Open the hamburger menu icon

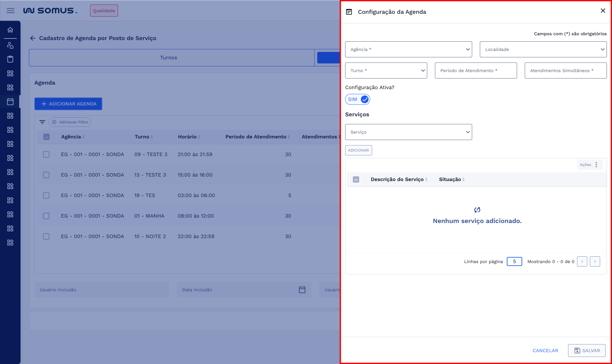tap(10, 11)
